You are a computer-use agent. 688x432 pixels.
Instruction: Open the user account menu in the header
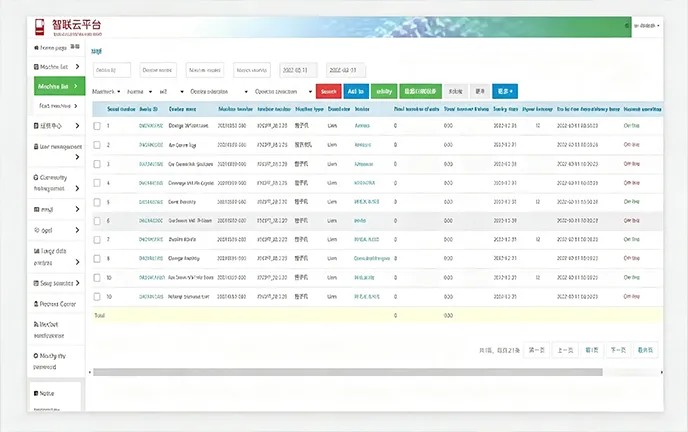tap(647, 26)
